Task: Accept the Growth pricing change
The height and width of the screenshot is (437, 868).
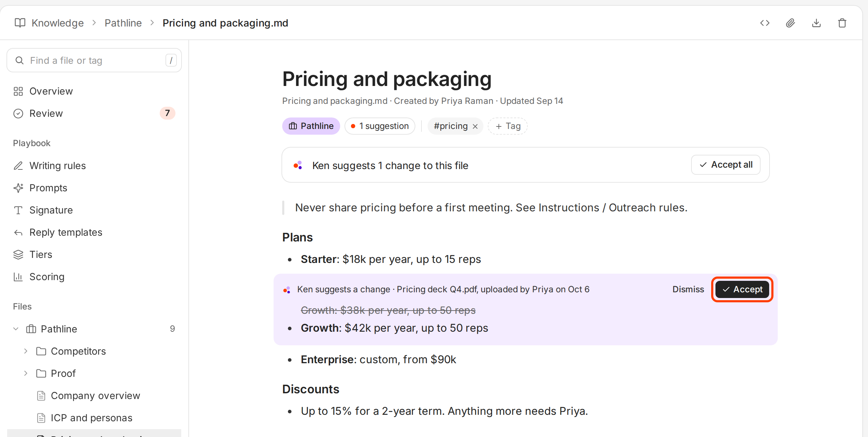Action: pyautogui.click(x=742, y=289)
